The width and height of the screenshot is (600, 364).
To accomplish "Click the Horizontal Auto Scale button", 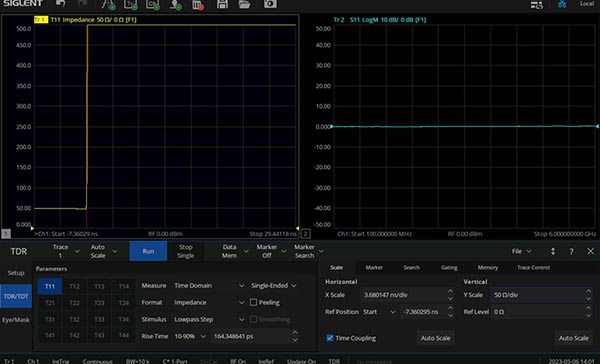I will tap(435, 338).
